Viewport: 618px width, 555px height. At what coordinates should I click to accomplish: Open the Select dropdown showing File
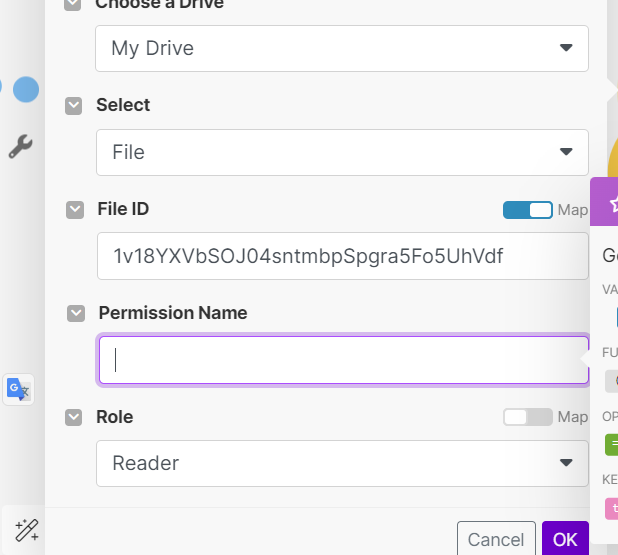point(341,152)
